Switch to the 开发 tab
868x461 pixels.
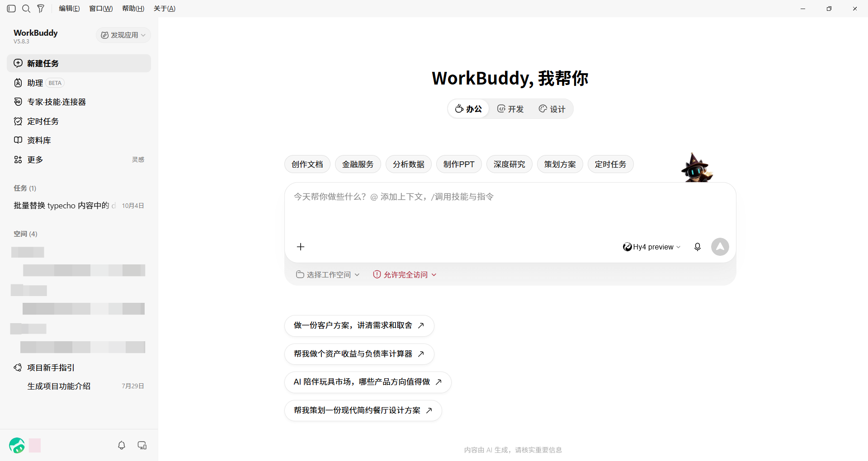510,109
